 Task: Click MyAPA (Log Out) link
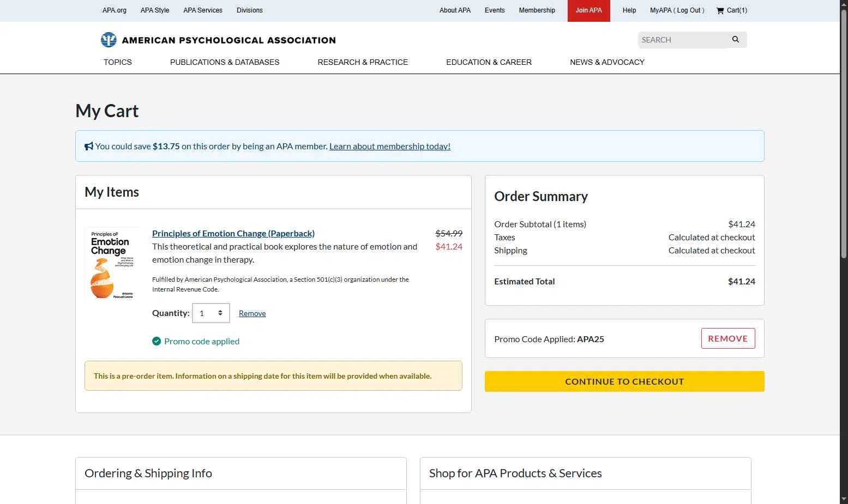click(677, 10)
